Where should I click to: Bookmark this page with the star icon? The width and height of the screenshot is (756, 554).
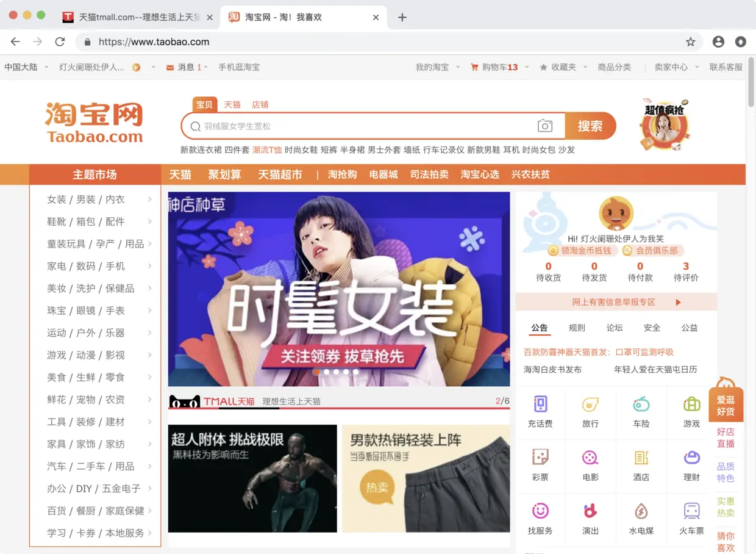[x=690, y=42]
